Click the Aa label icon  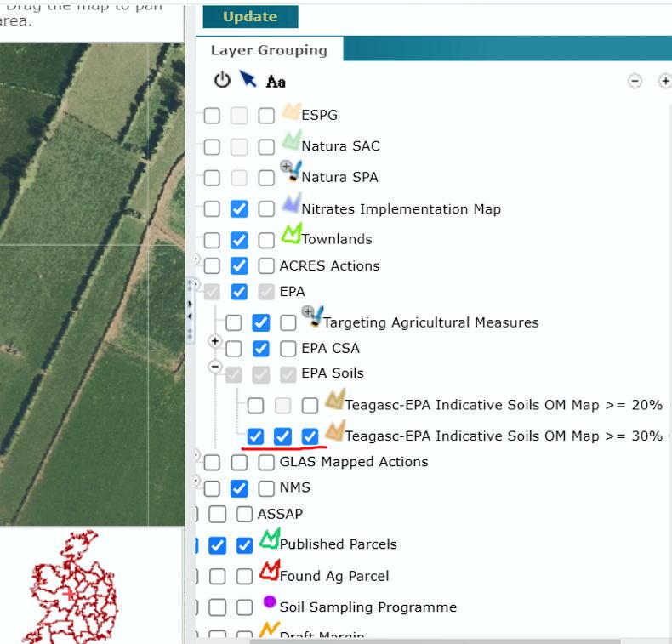(x=276, y=82)
